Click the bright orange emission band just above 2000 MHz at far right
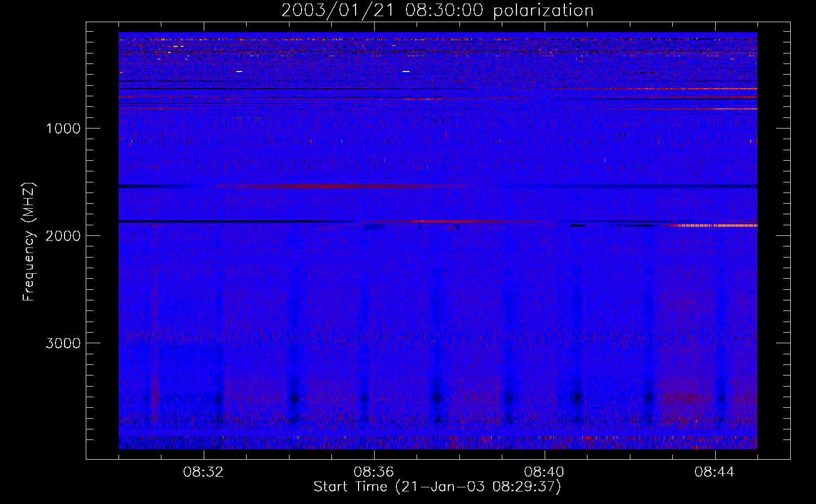 [716, 226]
